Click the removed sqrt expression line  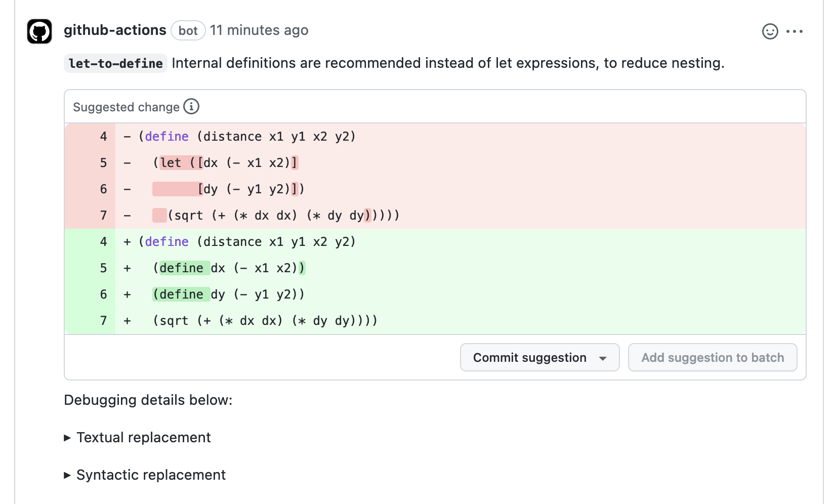[276, 216]
